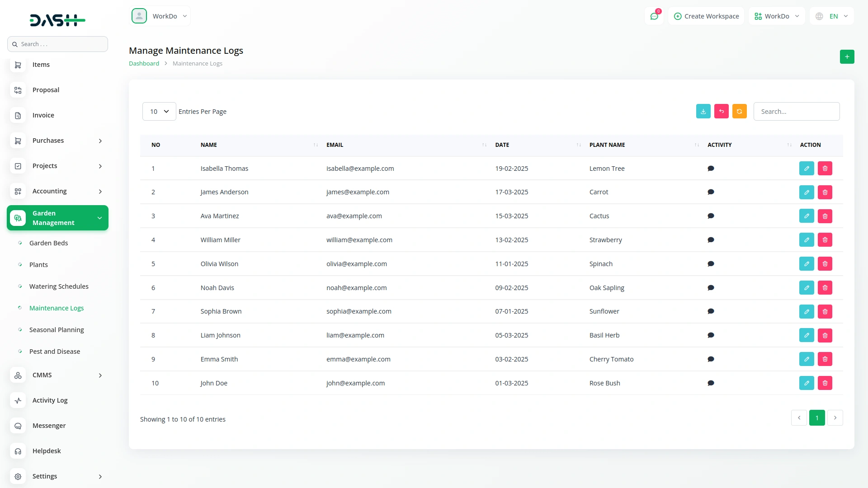Viewport: 868px width, 488px height.
Task: Click the globe language icon in the header
Action: (819, 16)
